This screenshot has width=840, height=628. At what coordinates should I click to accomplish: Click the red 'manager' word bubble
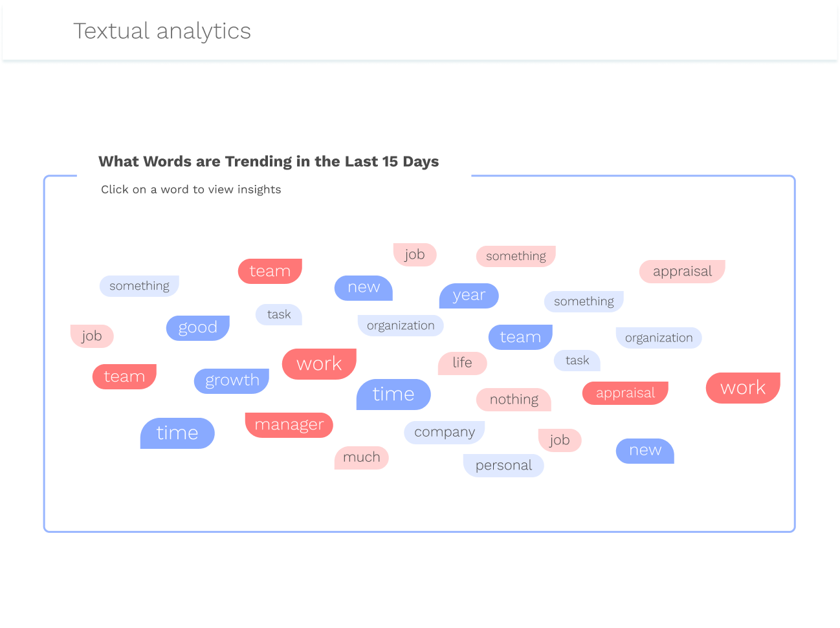[289, 425]
